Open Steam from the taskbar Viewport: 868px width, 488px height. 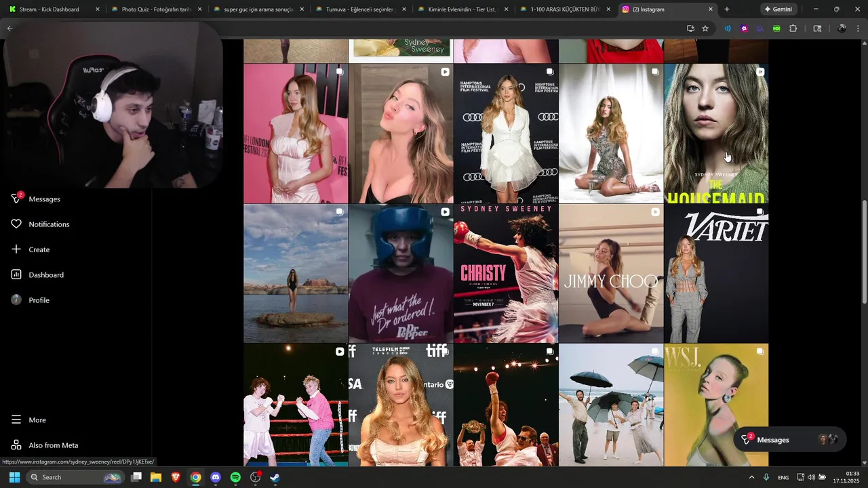click(275, 477)
